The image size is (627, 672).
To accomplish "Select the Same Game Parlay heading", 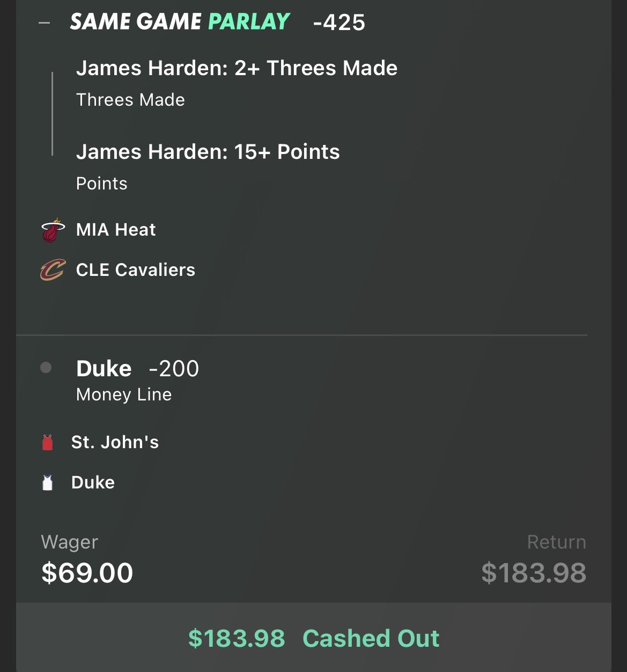I will click(x=180, y=22).
